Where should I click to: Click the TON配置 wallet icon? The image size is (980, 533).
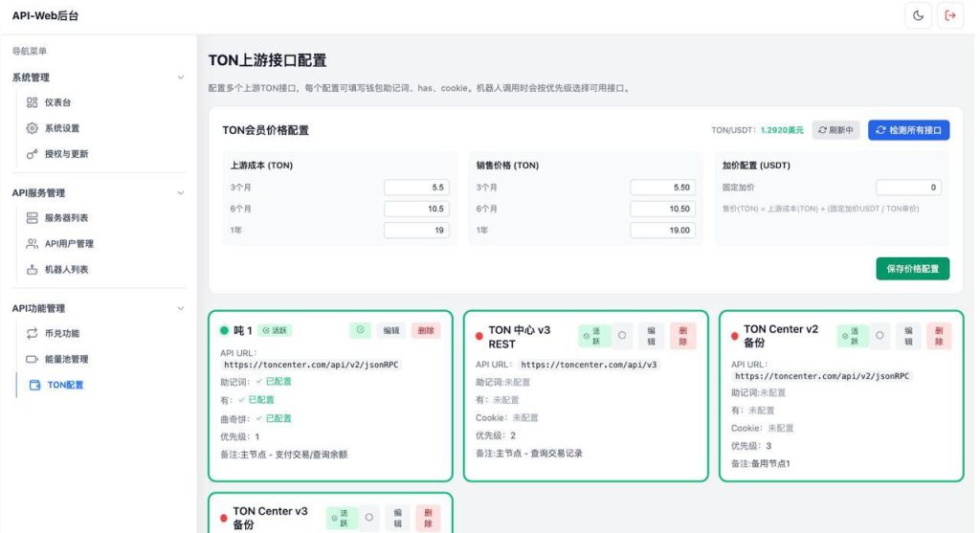point(35,385)
